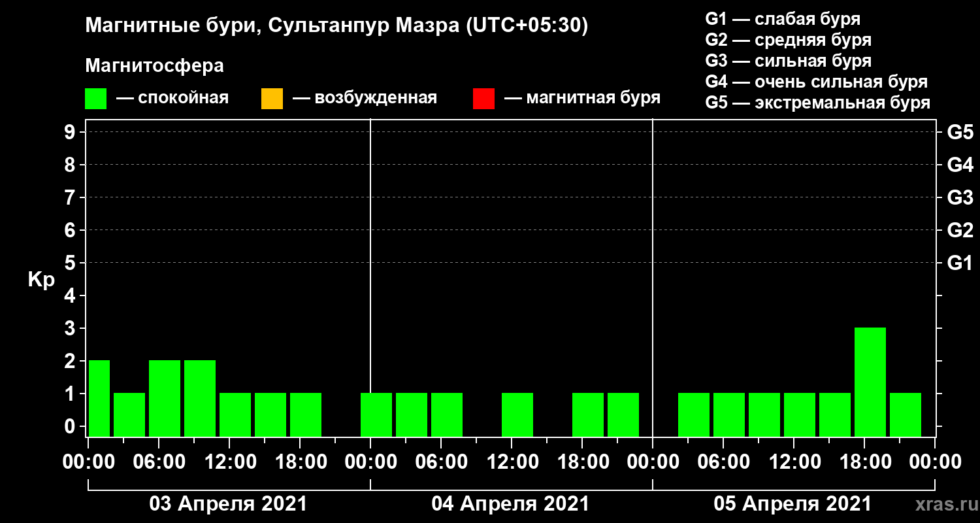Click the '0' value on the Kp axis

point(71,426)
